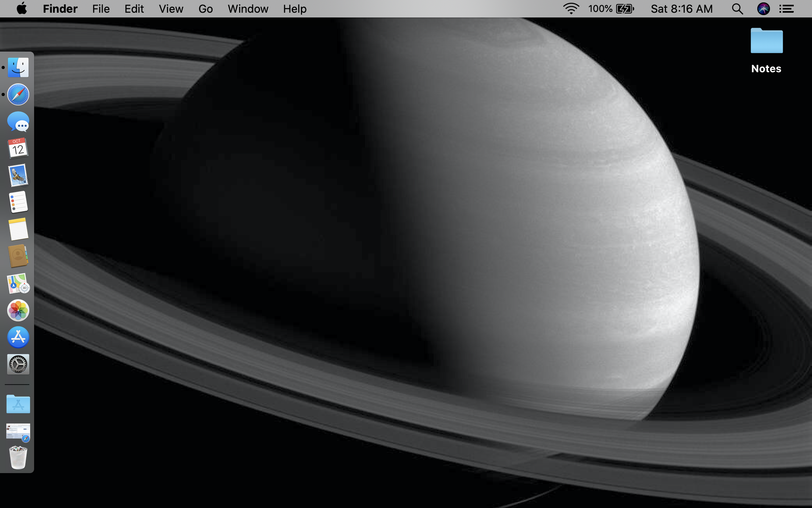Viewport: 812px width, 508px height.
Task: Open the Trash in the dock
Action: coord(18,458)
